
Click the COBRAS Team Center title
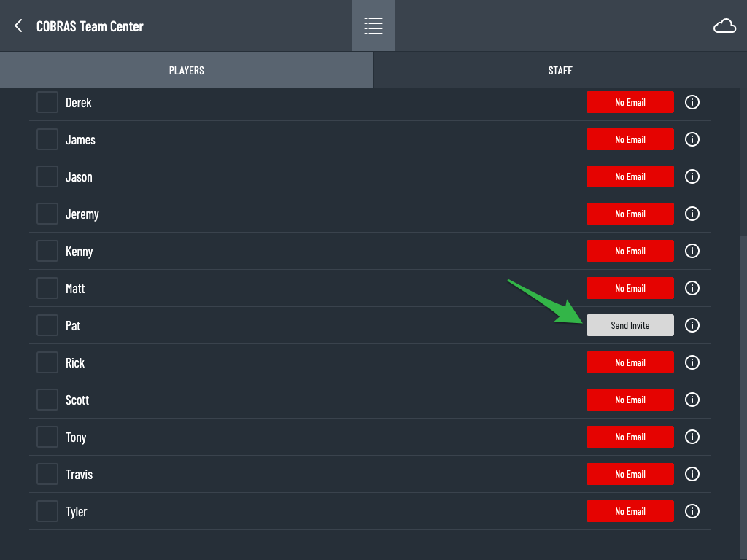tap(90, 26)
